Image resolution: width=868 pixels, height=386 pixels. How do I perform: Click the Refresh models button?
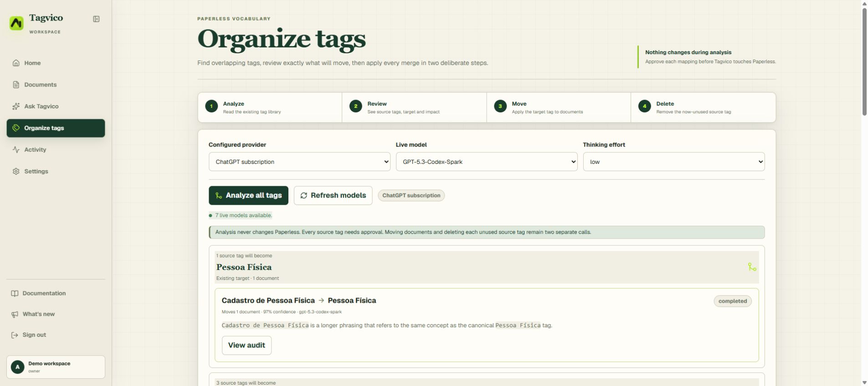tap(333, 195)
